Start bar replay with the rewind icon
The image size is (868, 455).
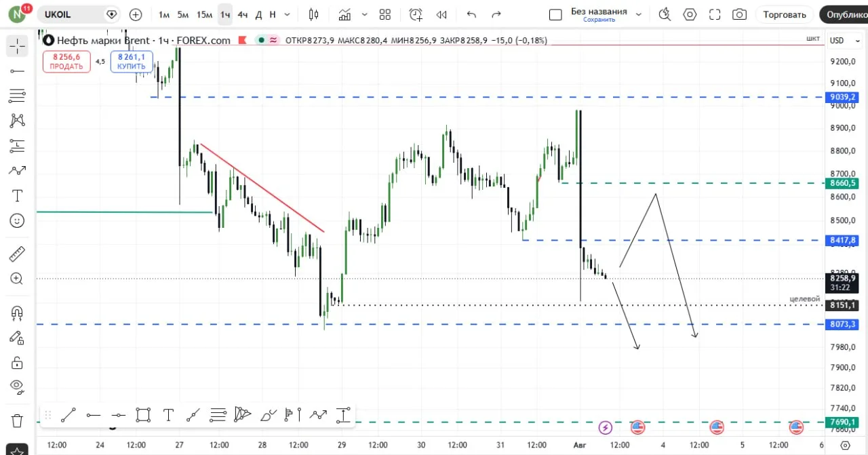pos(441,14)
